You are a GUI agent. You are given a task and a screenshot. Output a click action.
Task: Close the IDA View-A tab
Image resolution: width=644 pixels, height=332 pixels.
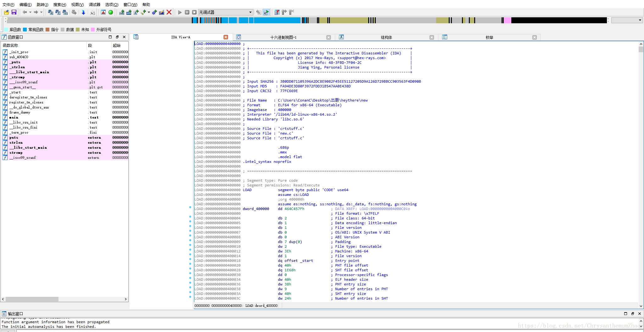(x=226, y=37)
